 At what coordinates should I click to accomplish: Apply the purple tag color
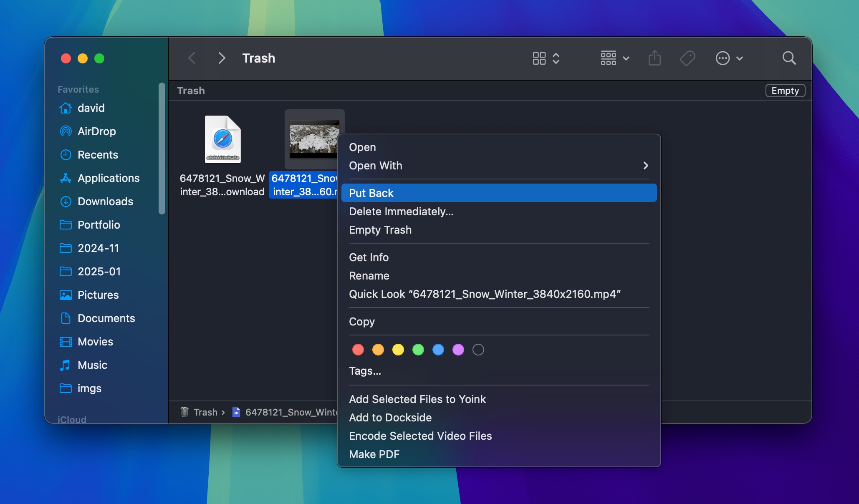(458, 350)
